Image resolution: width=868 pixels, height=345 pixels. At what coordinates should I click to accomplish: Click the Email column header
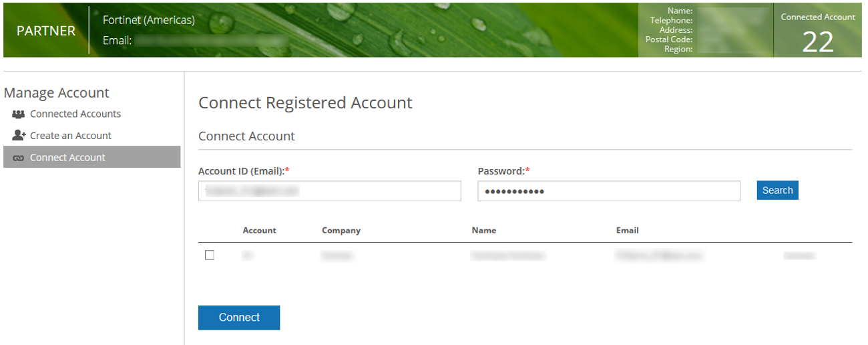(x=627, y=231)
